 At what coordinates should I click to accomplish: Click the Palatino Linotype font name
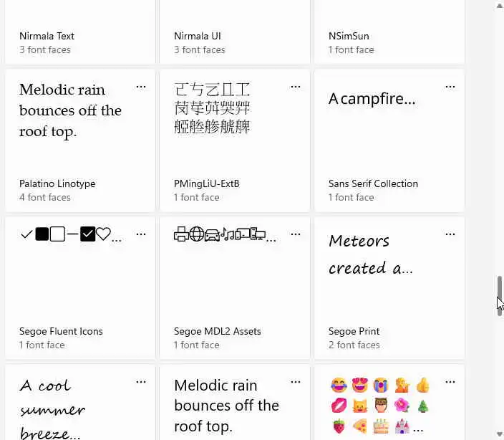click(x=57, y=183)
